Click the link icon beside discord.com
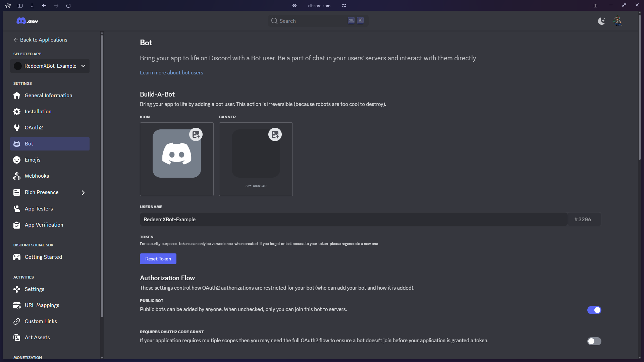 (294, 6)
